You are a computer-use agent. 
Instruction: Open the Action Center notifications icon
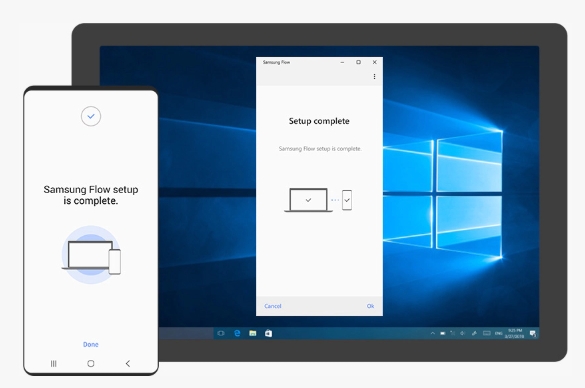[533, 333]
